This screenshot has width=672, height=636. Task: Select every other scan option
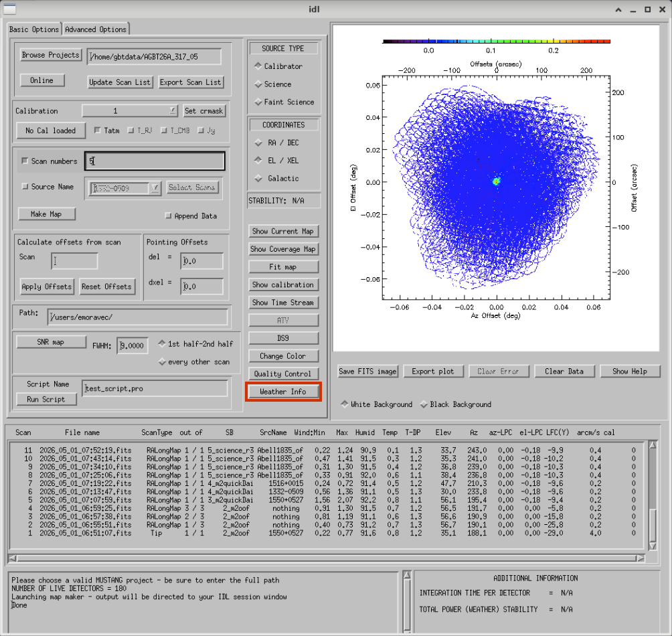[162, 362]
